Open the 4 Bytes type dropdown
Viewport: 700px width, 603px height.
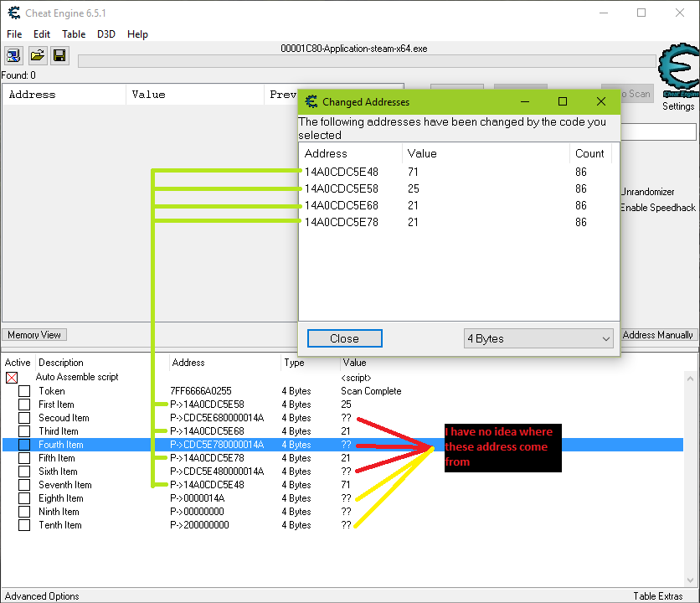[538, 338]
